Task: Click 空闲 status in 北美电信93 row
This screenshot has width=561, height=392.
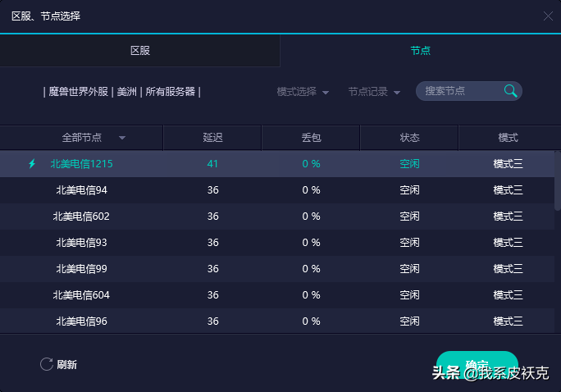Action: coord(409,243)
